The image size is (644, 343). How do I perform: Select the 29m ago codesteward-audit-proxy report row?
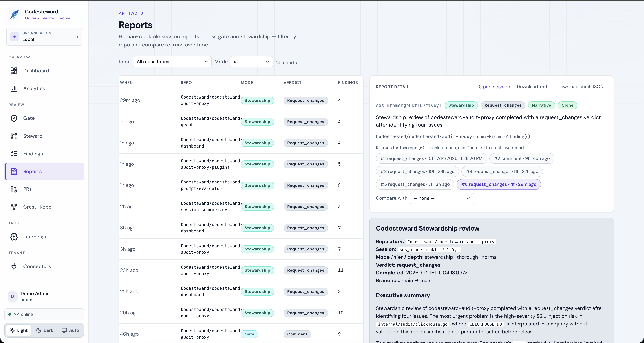241,100
